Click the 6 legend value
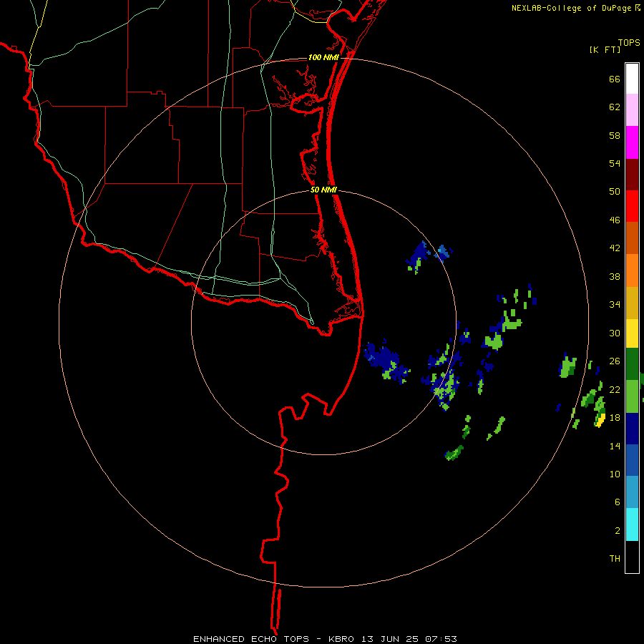 tap(617, 502)
